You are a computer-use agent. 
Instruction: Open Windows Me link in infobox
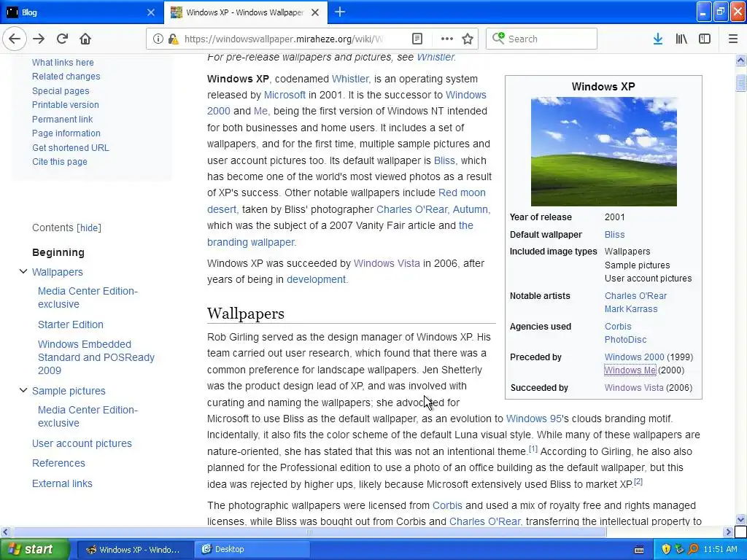pos(630,370)
